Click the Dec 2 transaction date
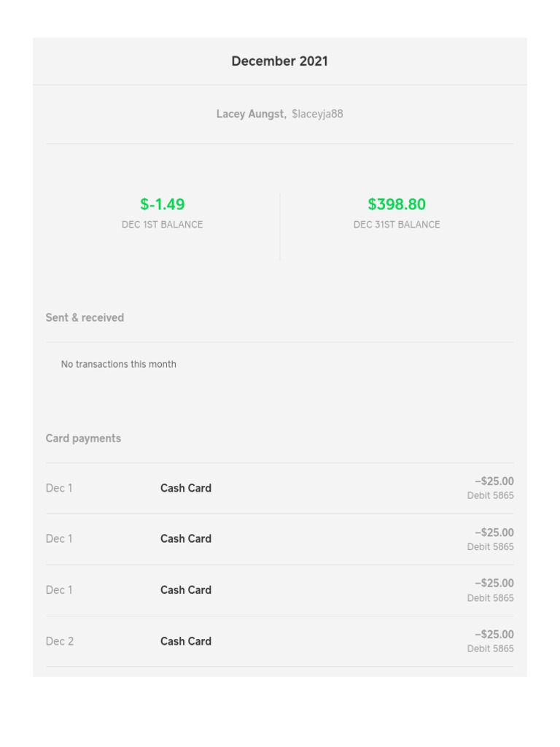This screenshot has height=747, width=560. pos(60,641)
